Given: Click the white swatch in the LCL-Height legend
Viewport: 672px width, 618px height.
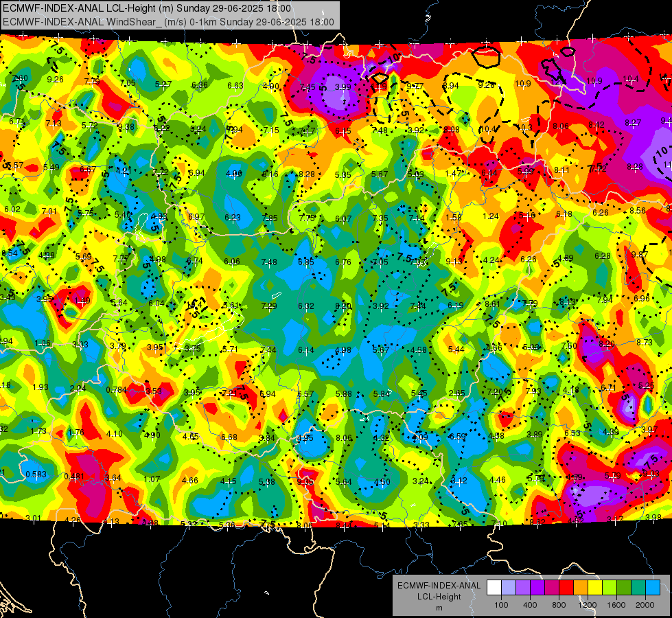Looking at the screenshot, I should pos(494,588).
